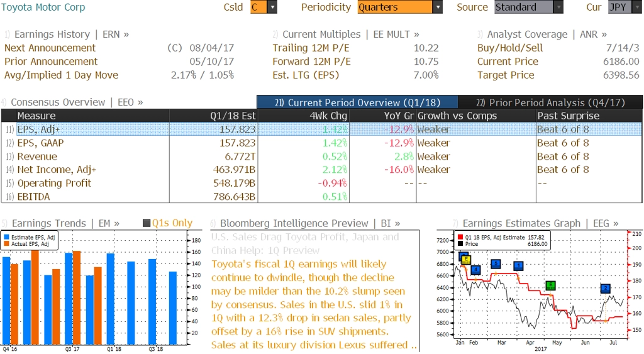Click the Buy/Hold/Sell value 7/14/3
This screenshot has width=644, height=354.
tap(623, 48)
